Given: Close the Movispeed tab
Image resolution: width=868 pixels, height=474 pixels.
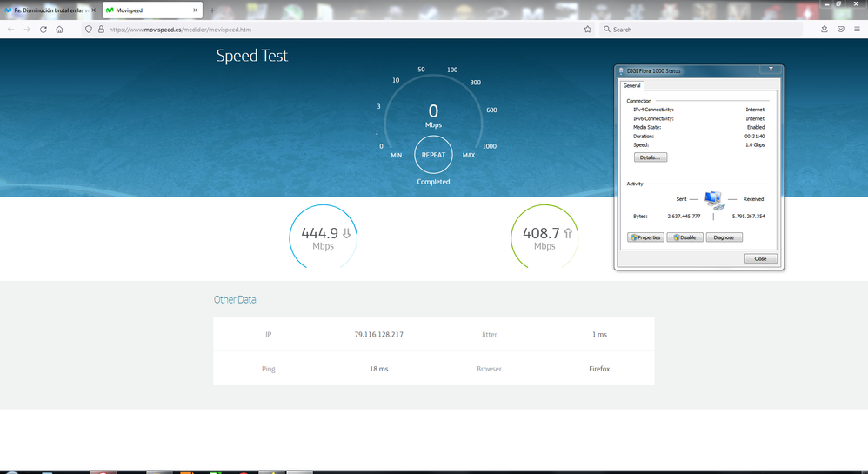Looking at the screenshot, I should (x=195, y=10).
